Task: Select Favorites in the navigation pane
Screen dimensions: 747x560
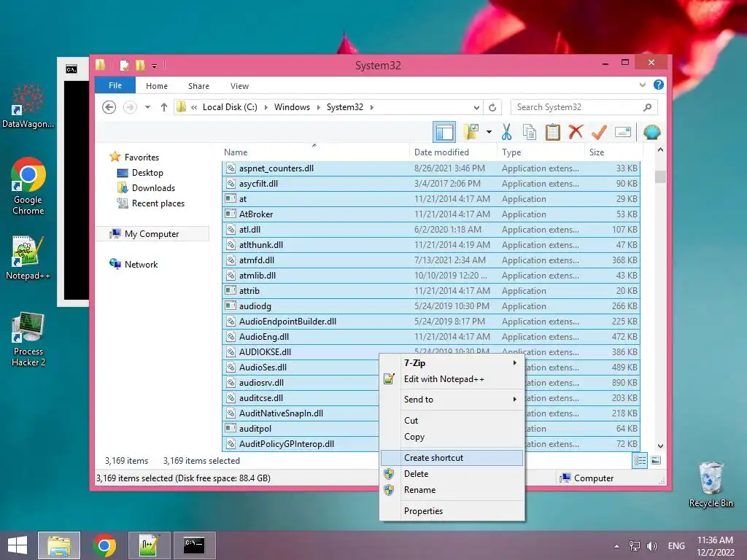Action: [x=142, y=157]
